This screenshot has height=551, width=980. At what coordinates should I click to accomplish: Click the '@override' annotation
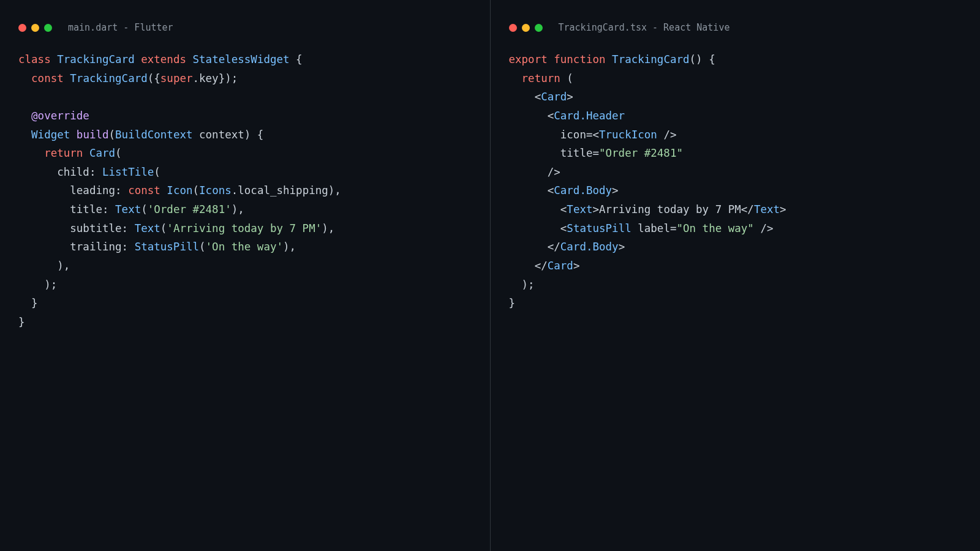pyautogui.click(x=60, y=116)
